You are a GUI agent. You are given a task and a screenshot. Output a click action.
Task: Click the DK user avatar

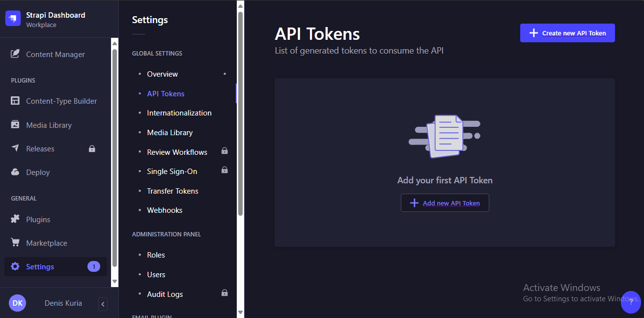[17, 303]
